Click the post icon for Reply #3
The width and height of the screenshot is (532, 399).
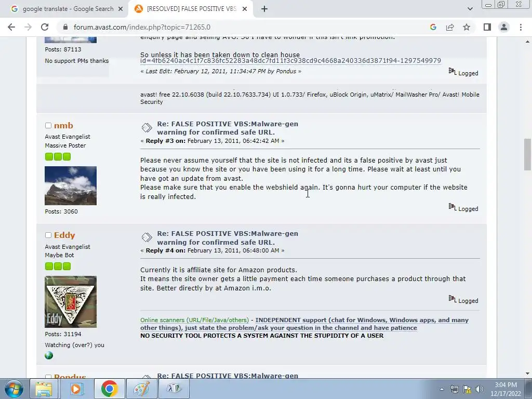(147, 128)
